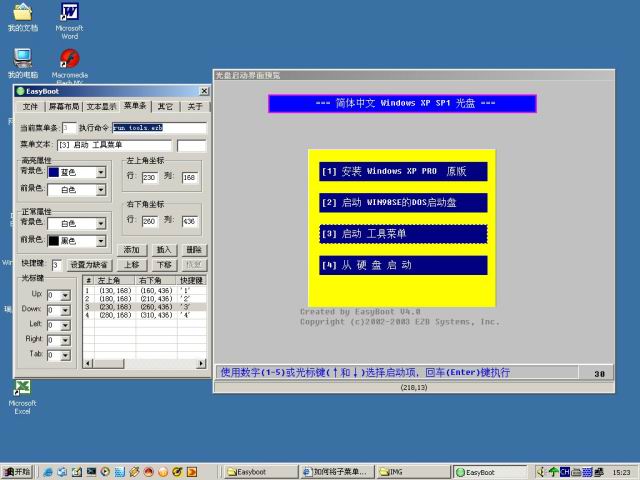Viewport: 640px width, 480px height.
Task: Expand the Down cursor key dropdown
Action: pyautogui.click(x=65, y=311)
